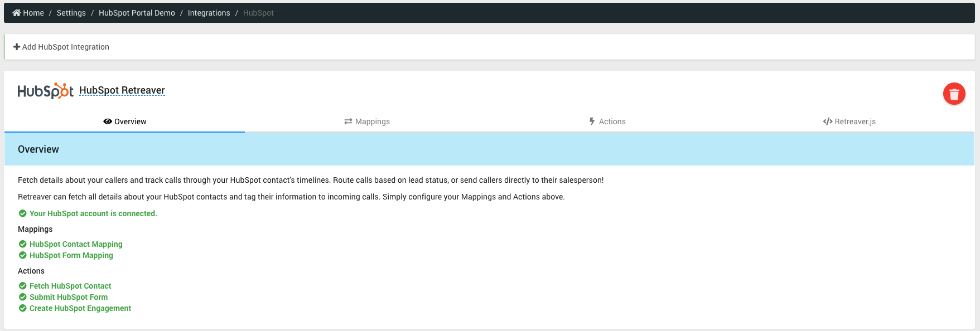980x331 pixels.
Task: Go to Fetch HubSpot Contact action
Action: point(70,286)
